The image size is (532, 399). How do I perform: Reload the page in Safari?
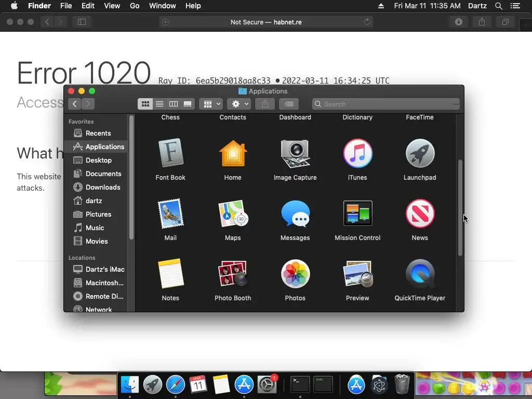pos(367,22)
